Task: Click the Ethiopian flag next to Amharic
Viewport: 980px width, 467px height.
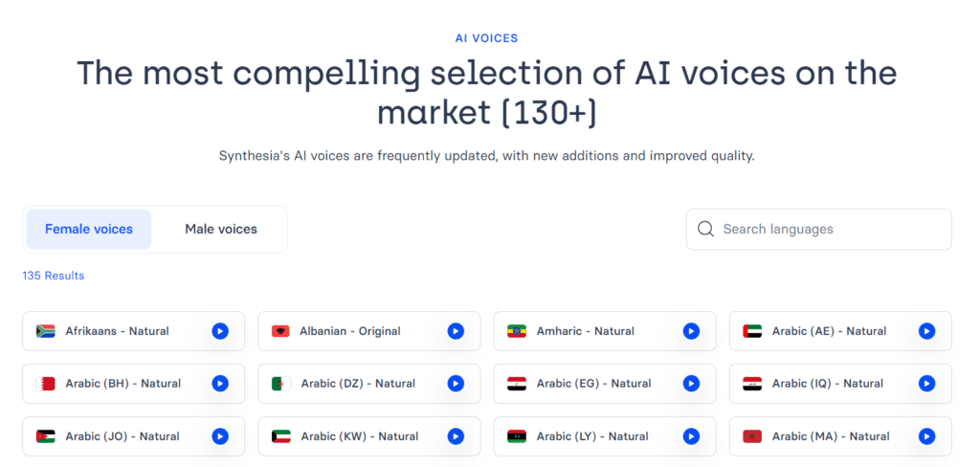Action: [517, 331]
